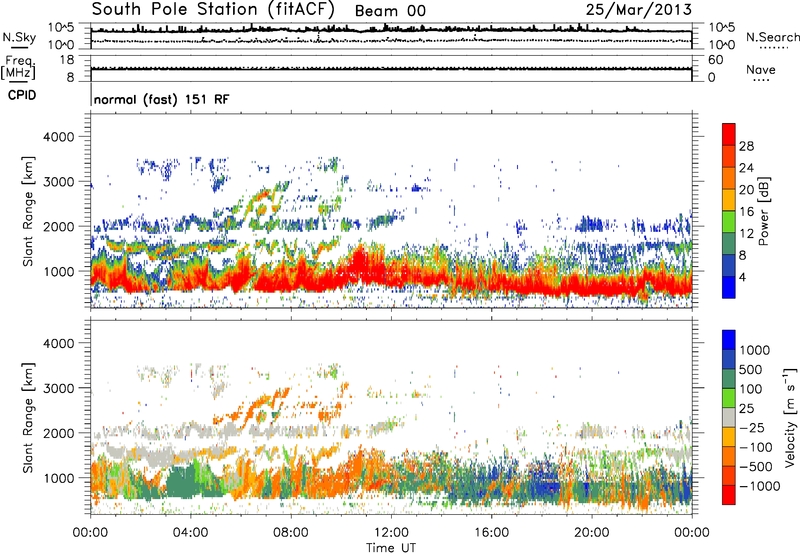Click the '60' Nave tick label
Image resolution: width=800 pixels, height=554 pixels.
pos(715,60)
